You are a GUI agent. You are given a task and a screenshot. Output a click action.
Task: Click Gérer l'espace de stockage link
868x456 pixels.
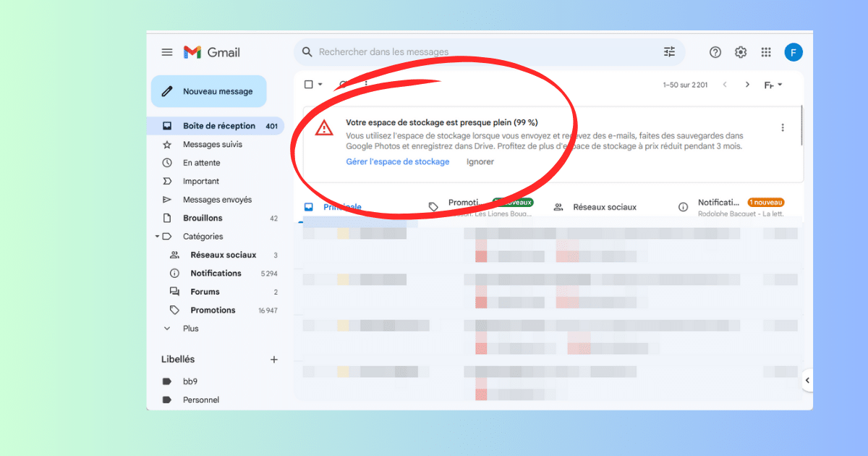[398, 161]
